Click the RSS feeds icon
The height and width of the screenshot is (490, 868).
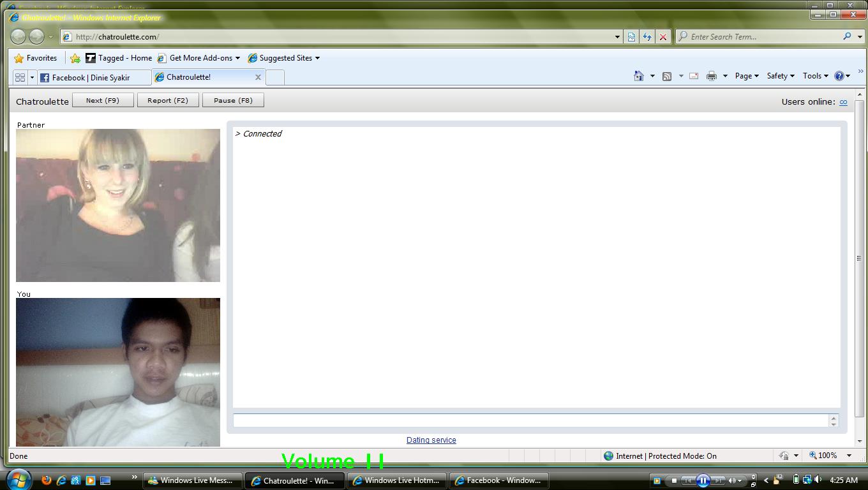point(667,76)
